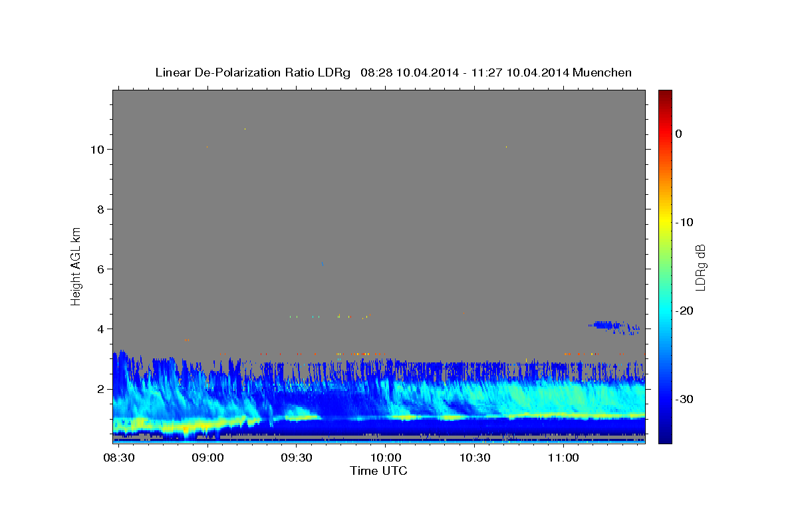Click the colorbar value -10 label
This screenshot has height=532, width=798.
click(x=685, y=222)
